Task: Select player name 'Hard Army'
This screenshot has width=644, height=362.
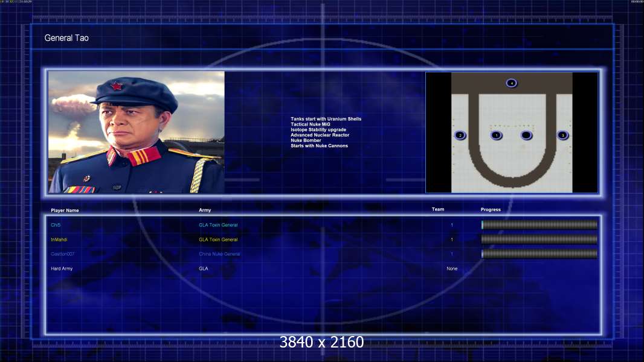Action: [x=62, y=268]
